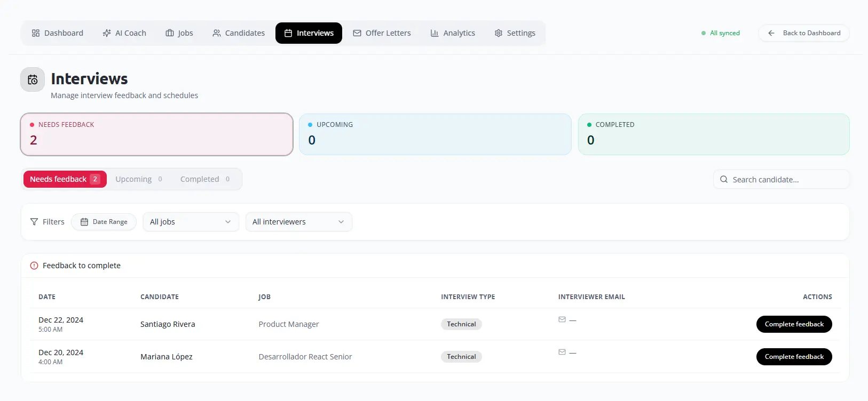Expand the All interviewers dropdown
Image resolution: width=868 pixels, height=401 pixels.
298,222
